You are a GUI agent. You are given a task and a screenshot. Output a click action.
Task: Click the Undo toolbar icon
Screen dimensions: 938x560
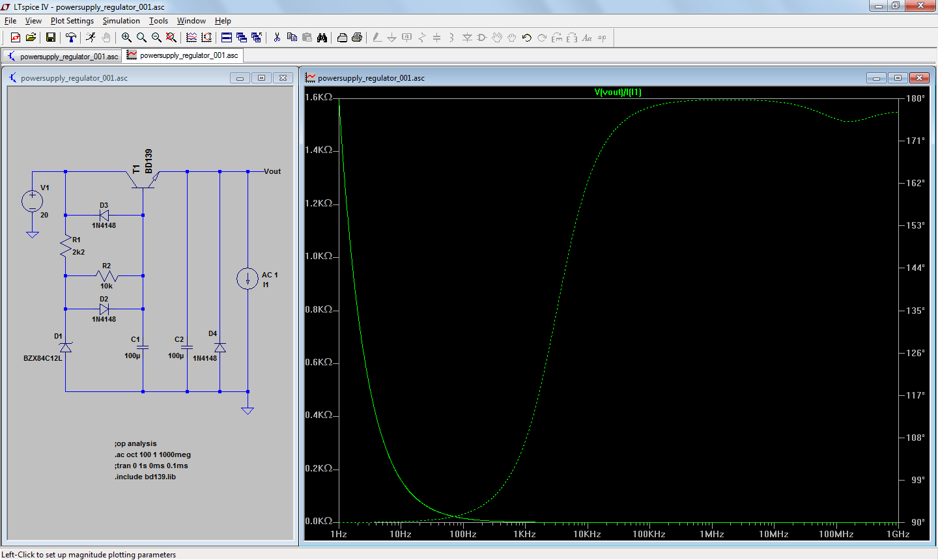(x=526, y=37)
